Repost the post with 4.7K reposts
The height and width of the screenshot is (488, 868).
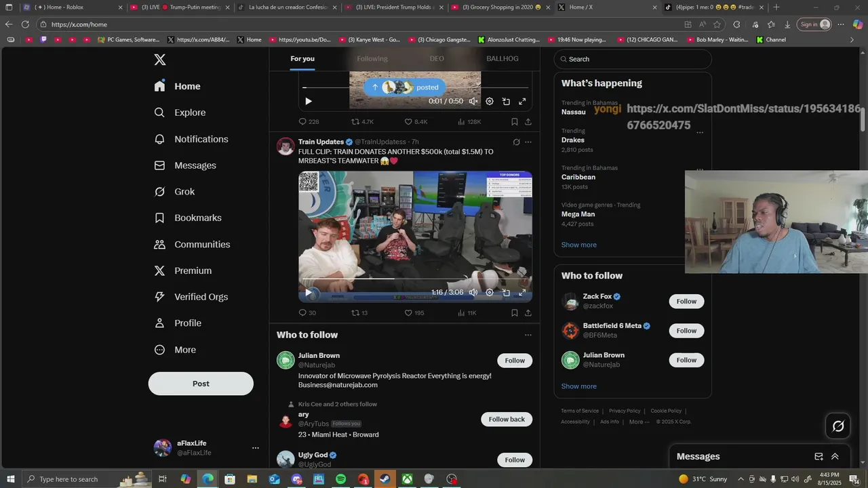(x=362, y=122)
